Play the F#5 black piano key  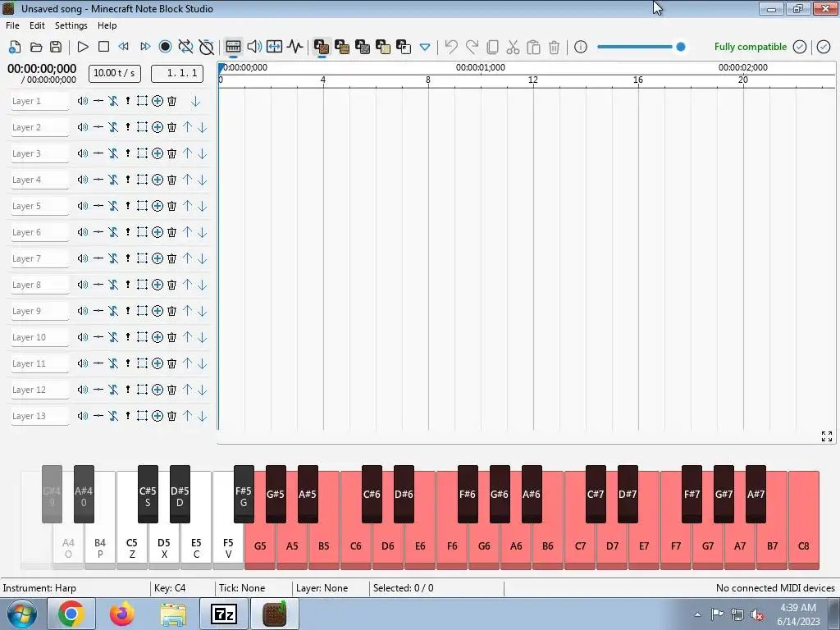244,494
